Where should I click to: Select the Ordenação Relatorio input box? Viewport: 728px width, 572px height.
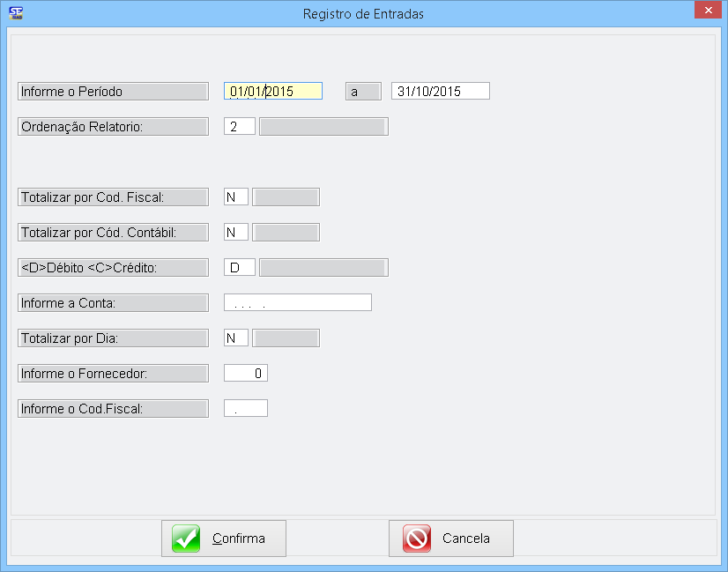coord(240,127)
